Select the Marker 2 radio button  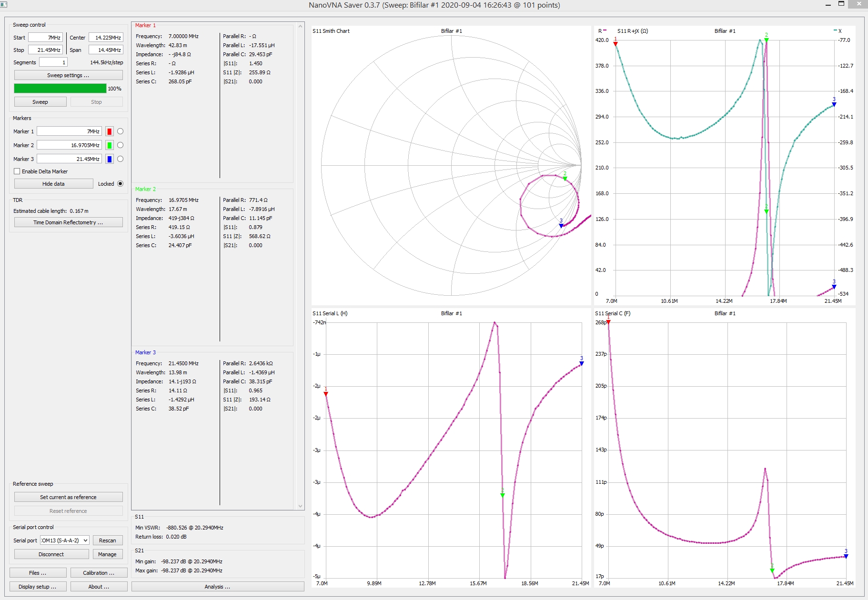point(120,145)
